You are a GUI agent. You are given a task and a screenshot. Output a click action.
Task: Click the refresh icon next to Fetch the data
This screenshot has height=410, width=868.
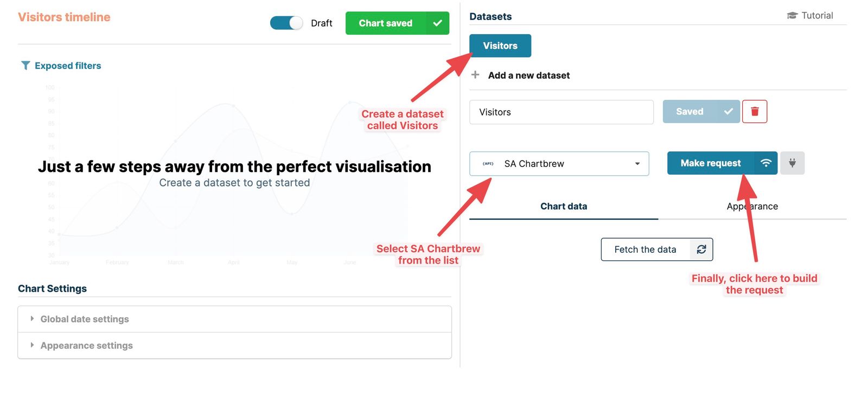pyautogui.click(x=701, y=249)
